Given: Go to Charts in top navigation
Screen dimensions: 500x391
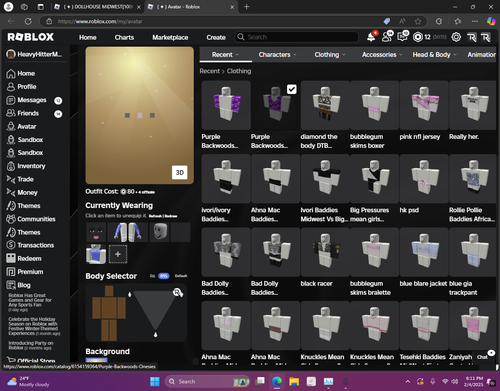Looking at the screenshot, I should (x=124, y=37).
